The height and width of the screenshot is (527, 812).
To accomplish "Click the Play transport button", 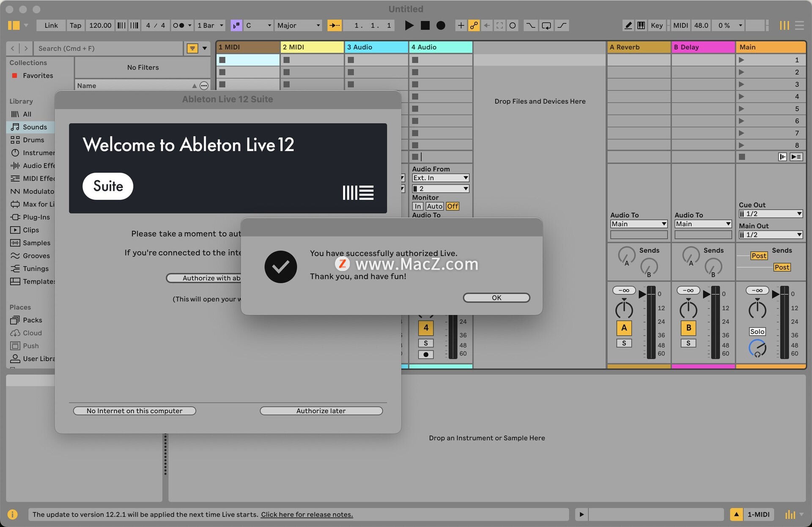I will [x=409, y=25].
